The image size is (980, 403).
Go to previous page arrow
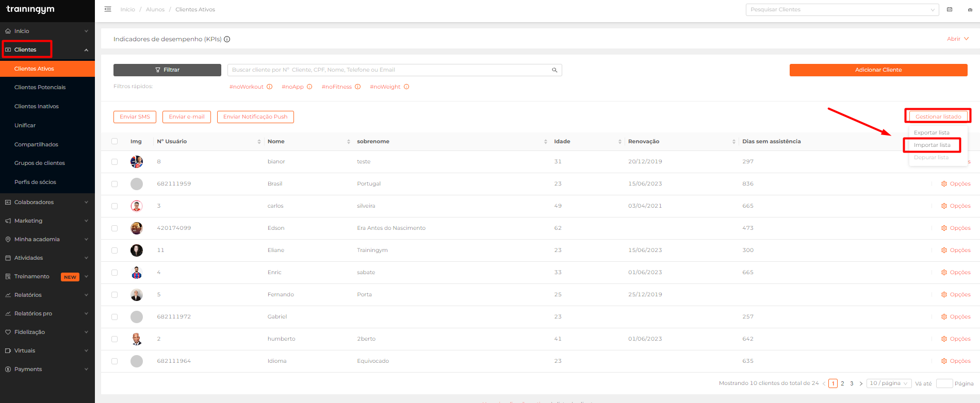pyautogui.click(x=824, y=383)
